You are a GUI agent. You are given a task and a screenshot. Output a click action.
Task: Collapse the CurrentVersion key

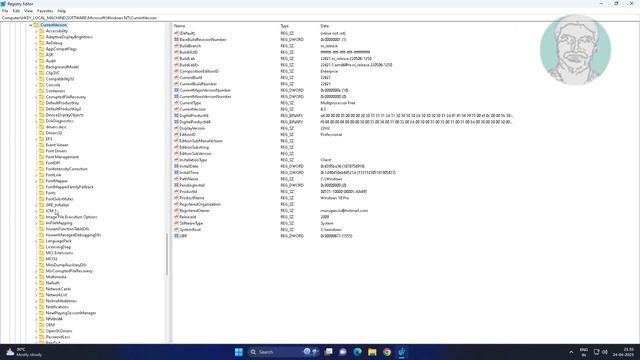point(31,25)
